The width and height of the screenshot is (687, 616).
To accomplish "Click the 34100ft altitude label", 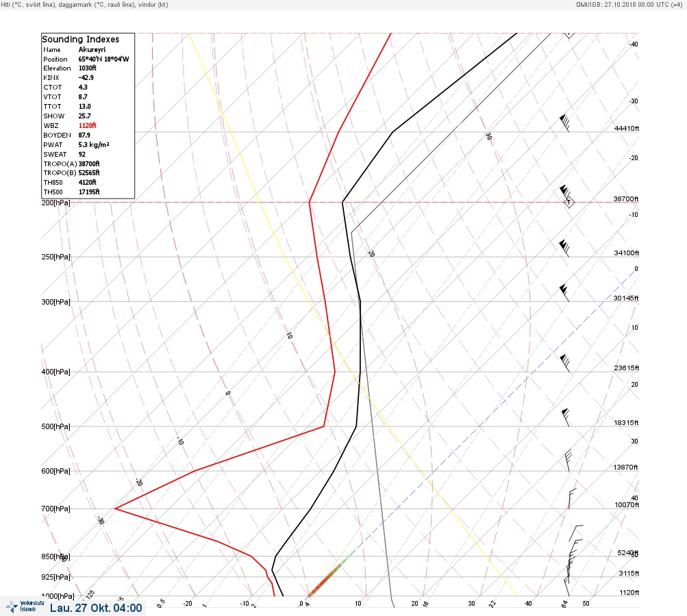I will (627, 253).
